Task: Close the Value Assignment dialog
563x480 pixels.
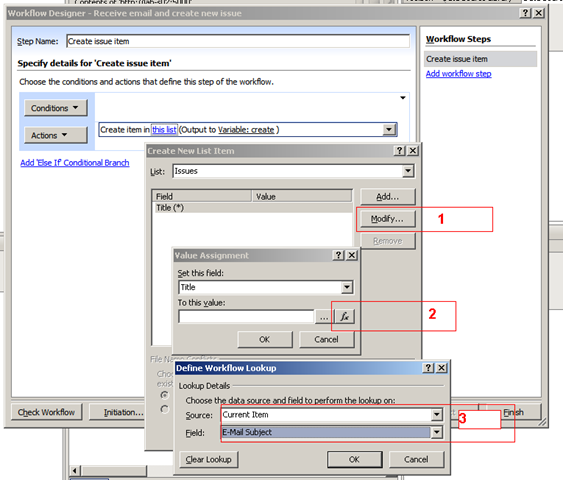Action: click(352, 255)
